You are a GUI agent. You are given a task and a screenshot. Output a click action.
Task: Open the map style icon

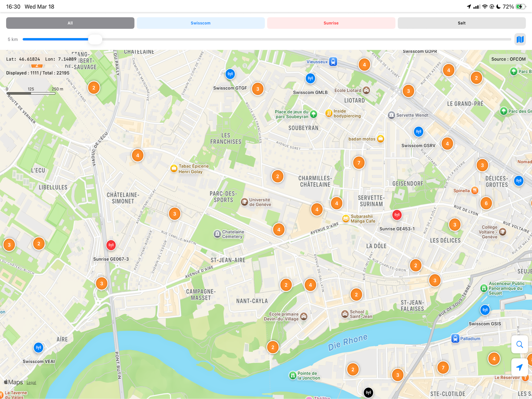(x=520, y=39)
